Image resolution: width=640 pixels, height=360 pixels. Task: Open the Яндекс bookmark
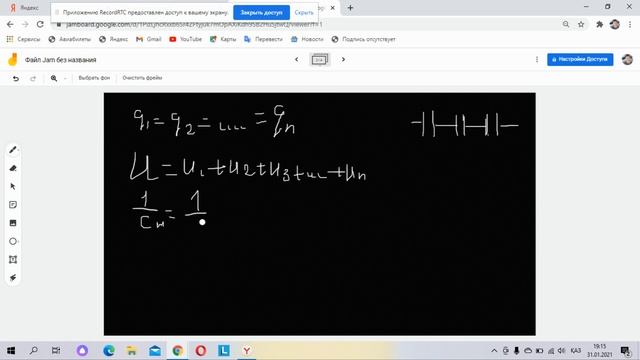point(113,39)
